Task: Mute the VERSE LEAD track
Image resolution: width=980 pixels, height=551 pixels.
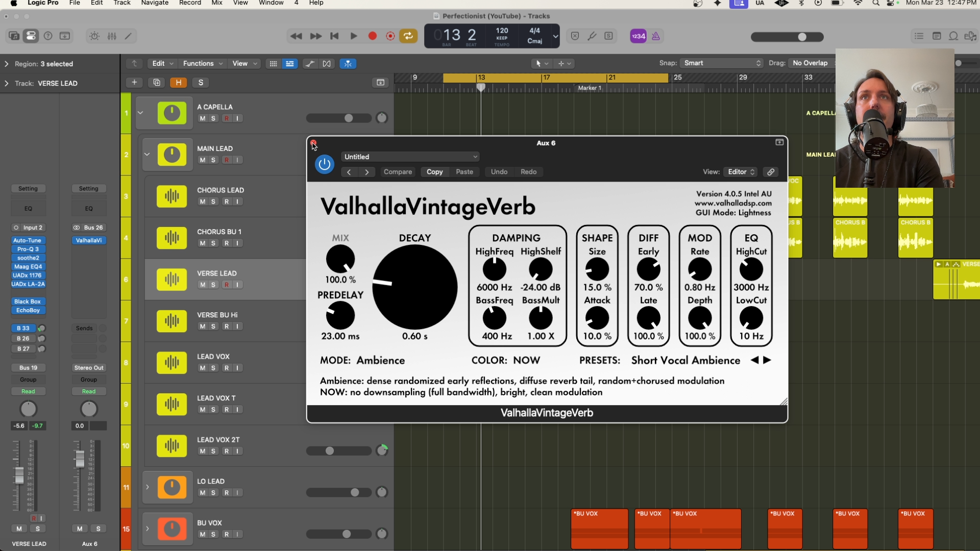Action: pos(203,285)
